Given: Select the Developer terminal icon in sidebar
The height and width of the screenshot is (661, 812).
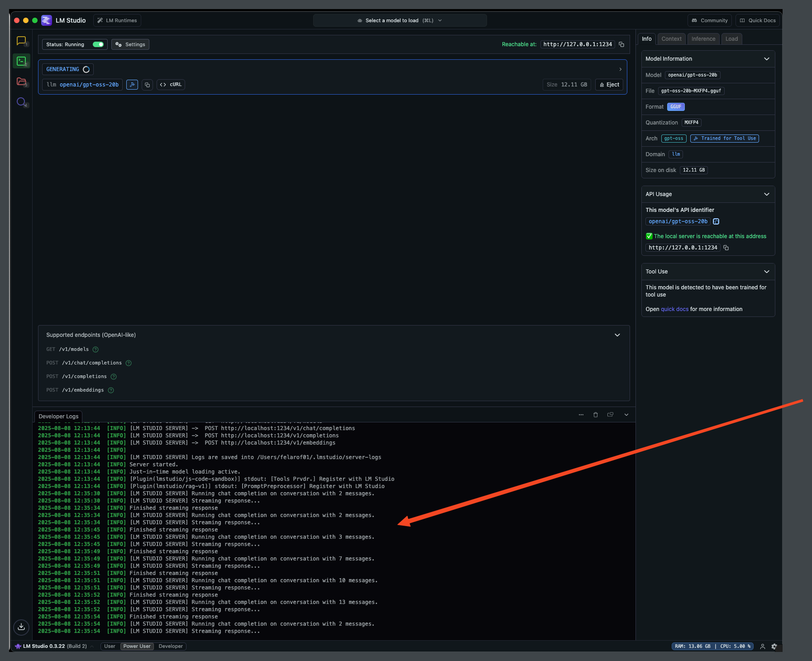Looking at the screenshot, I should coord(21,61).
